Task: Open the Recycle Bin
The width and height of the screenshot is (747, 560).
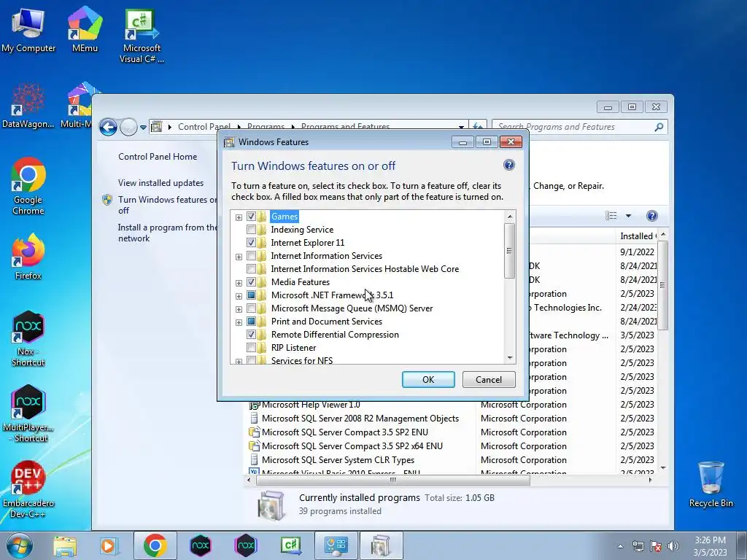Action: click(x=711, y=485)
